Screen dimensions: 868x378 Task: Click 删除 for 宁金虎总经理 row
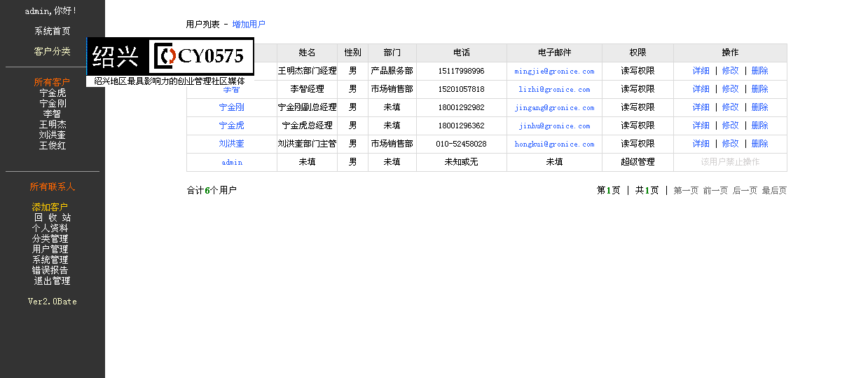tap(760, 126)
